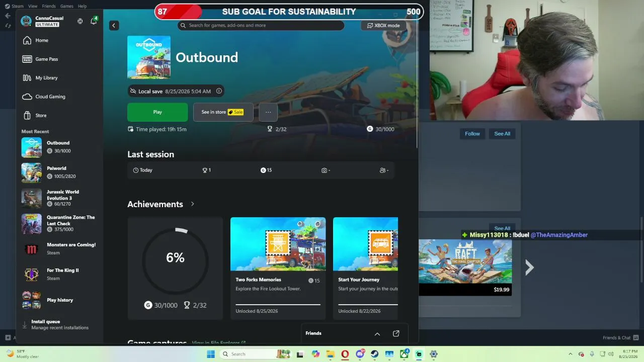Select Monsters are Coming! Steam game
The image size is (644, 362).
(x=59, y=249)
